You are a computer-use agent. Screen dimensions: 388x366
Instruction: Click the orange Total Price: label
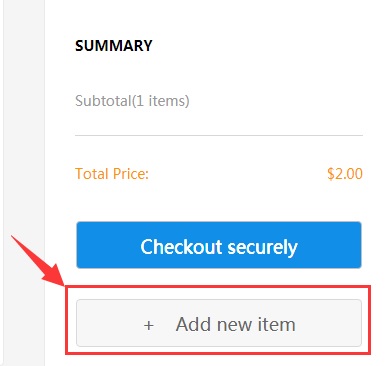[112, 174]
